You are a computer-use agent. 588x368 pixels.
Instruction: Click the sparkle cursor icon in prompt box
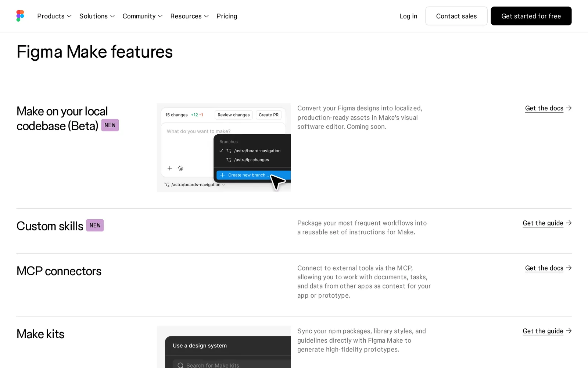tap(180, 168)
